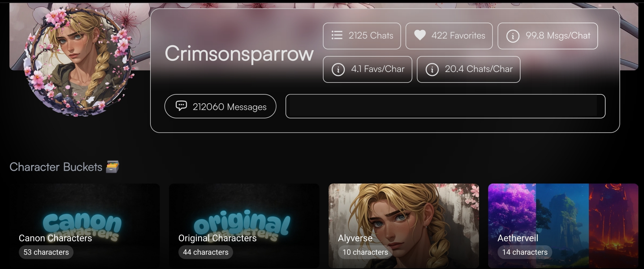Click the info icon beside 20.4 Chats/Char
This screenshot has height=269, width=644.
click(432, 69)
